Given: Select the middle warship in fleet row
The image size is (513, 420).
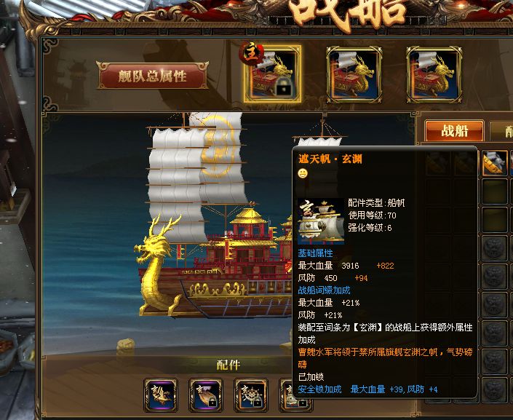Looking at the screenshot, I should [x=354, y=75].
